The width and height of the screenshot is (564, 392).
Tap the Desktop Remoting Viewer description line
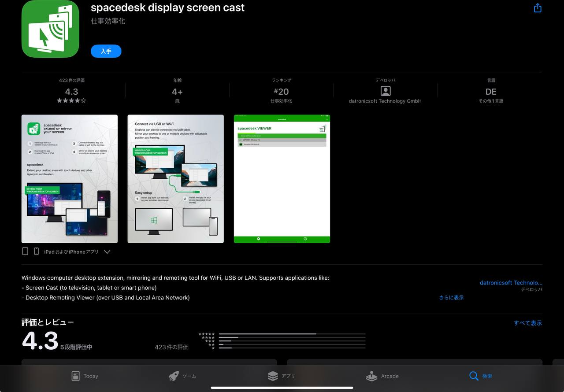click(106, 297)
